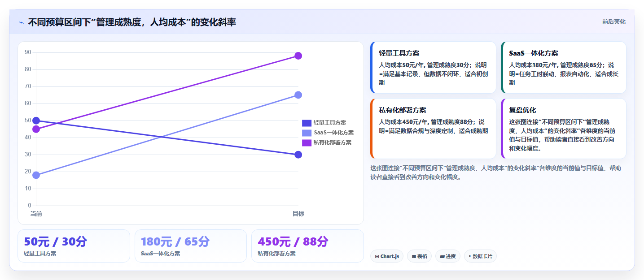Click the SaaS一体化方案 caption under 180元 / 65分
The width and height of the screenshot is (644, 280).
[160, 254]
